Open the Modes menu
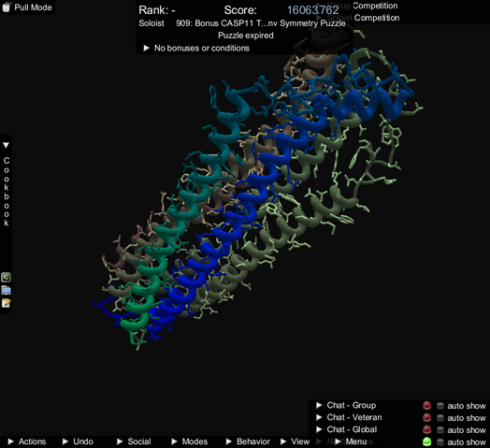 tap(190, 441)
